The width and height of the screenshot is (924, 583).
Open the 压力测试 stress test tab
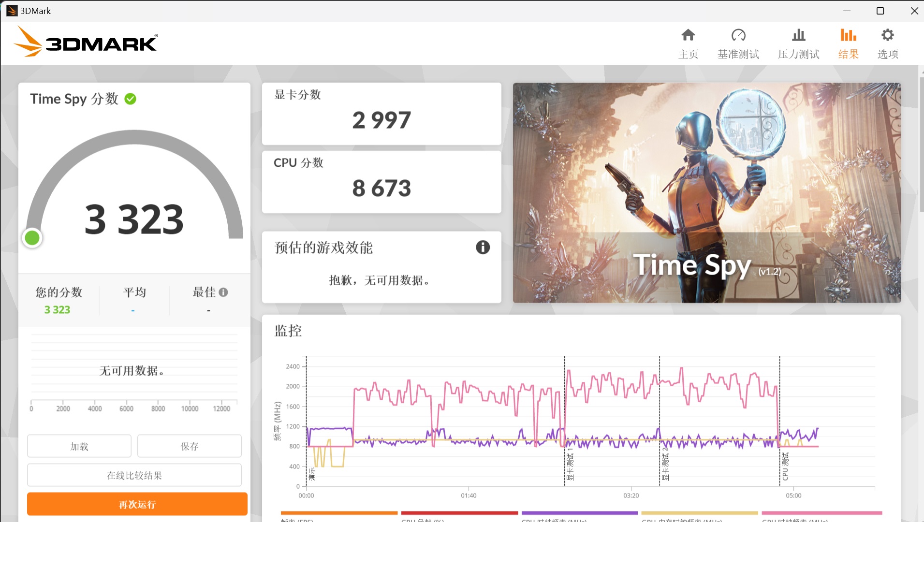[x=798, y=44]
